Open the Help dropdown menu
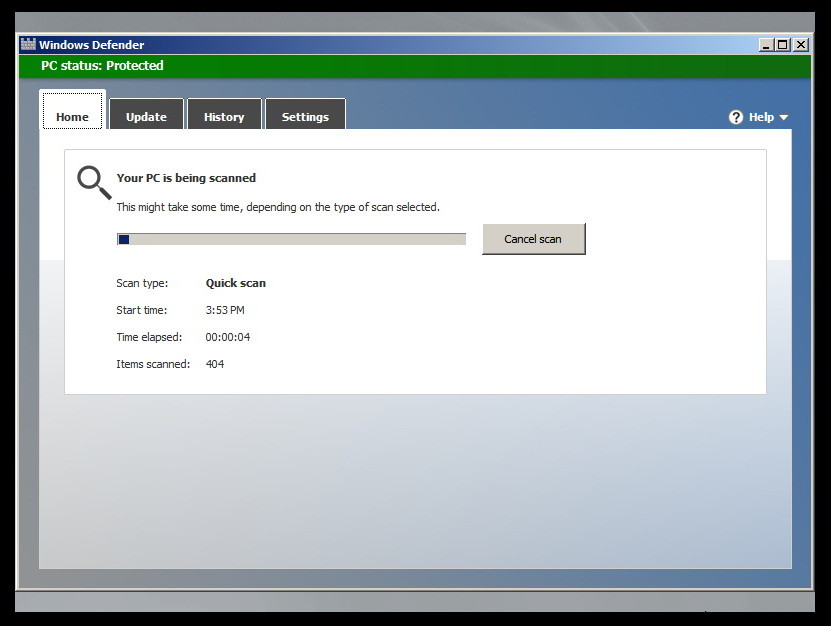Screen dimensions: 831x626 click(x=760, y=116)
